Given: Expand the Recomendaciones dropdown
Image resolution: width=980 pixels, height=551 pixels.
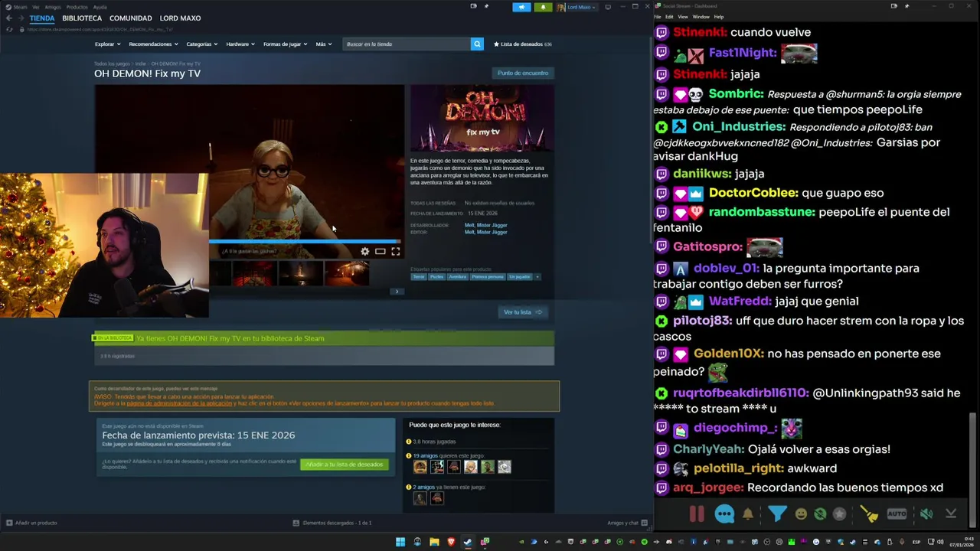Looking at the screenshot, I should coord(153,44).
